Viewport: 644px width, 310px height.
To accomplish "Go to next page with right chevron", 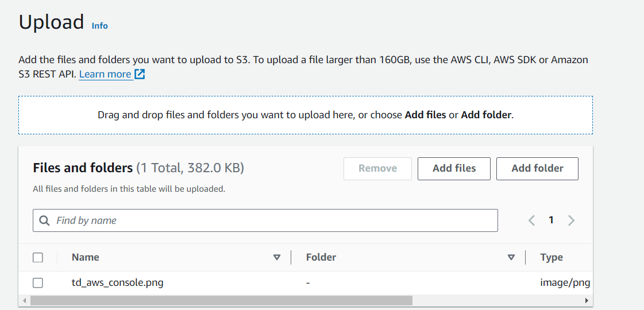I will point(571,220).
